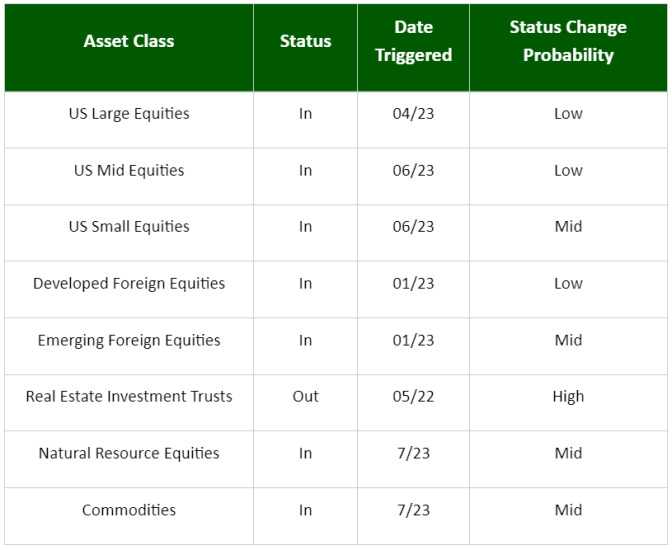
Task: Select the US Small Equities Mid probability
Action: pos(568,226)
